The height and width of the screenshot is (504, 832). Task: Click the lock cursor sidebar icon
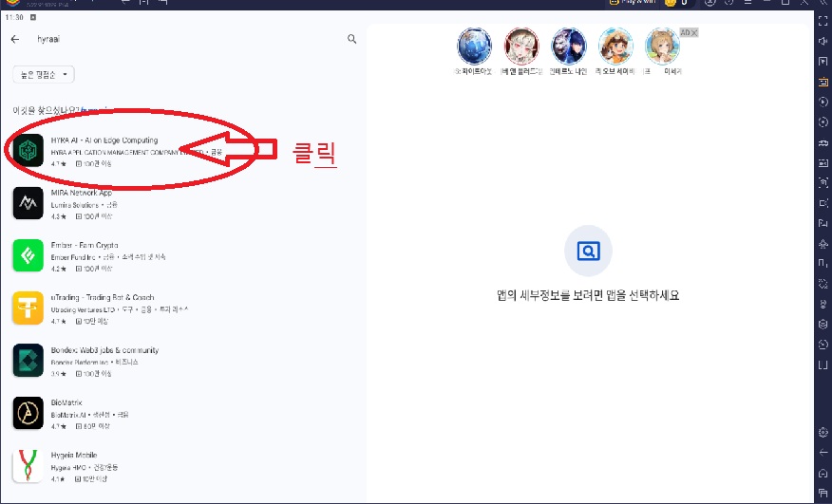[823, 62]
